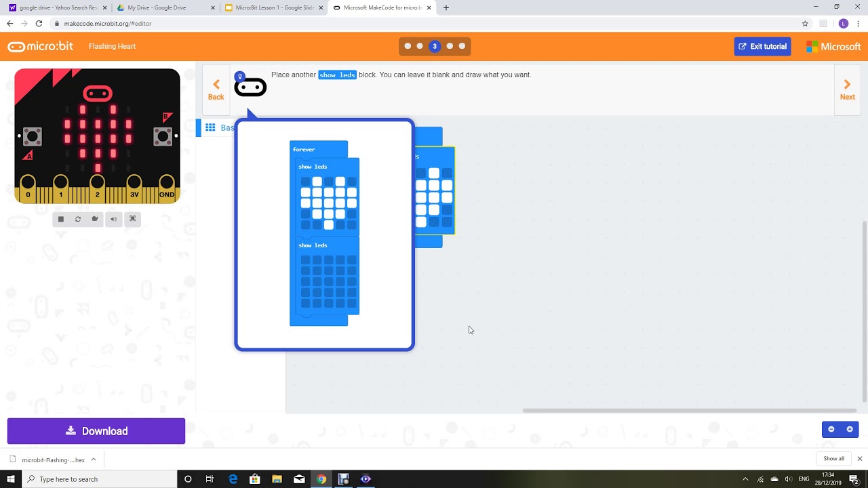Click the address bar URL field
868x488 pixels.
pos(424,23)
